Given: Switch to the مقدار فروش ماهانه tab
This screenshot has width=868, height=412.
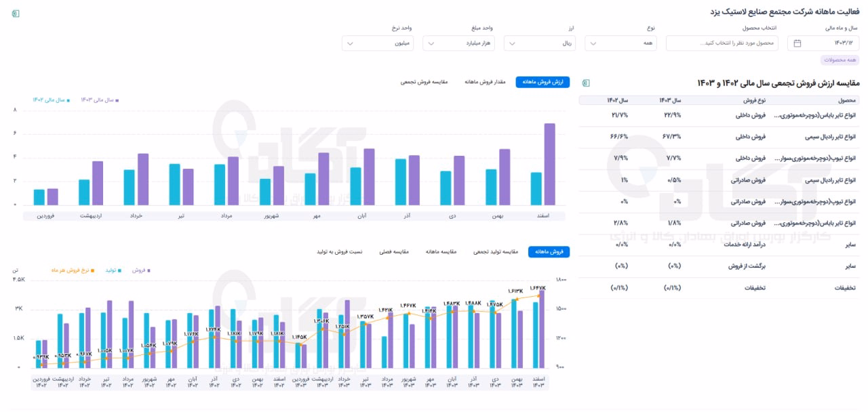Looking at the screenshot, I should pos(486,82).
